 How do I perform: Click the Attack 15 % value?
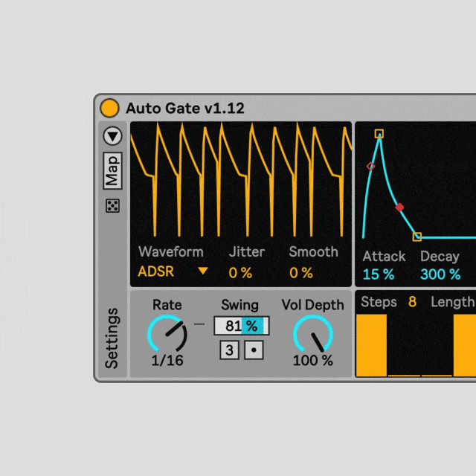(x=378, y=274)
